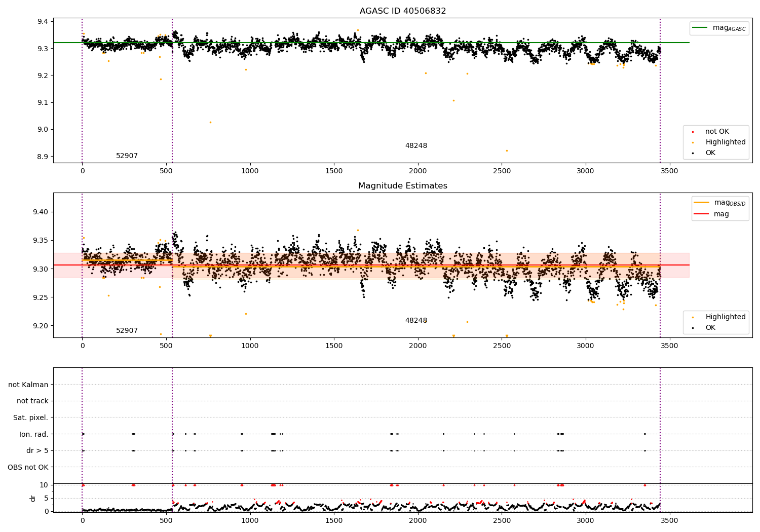The width and height of the screenshot is (760, 532).
Task: Click the 'OBS not OK' row label
Action: [x=28, y=467]
